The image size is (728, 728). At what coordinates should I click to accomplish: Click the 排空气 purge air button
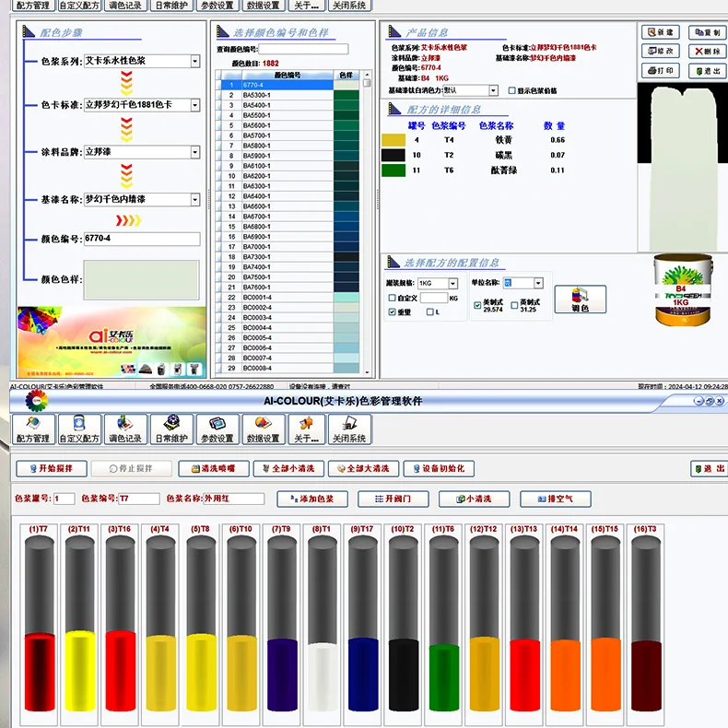pyautogui.click(x=556, y=499)
